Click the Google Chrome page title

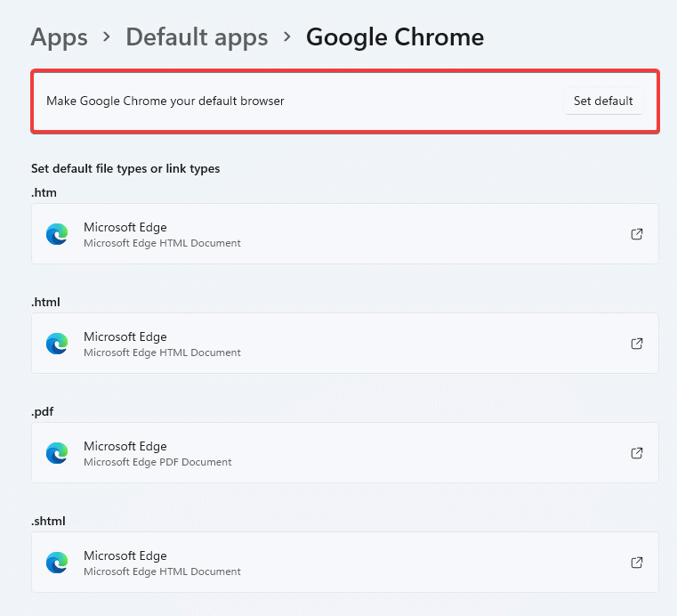(x=395, y=37)
